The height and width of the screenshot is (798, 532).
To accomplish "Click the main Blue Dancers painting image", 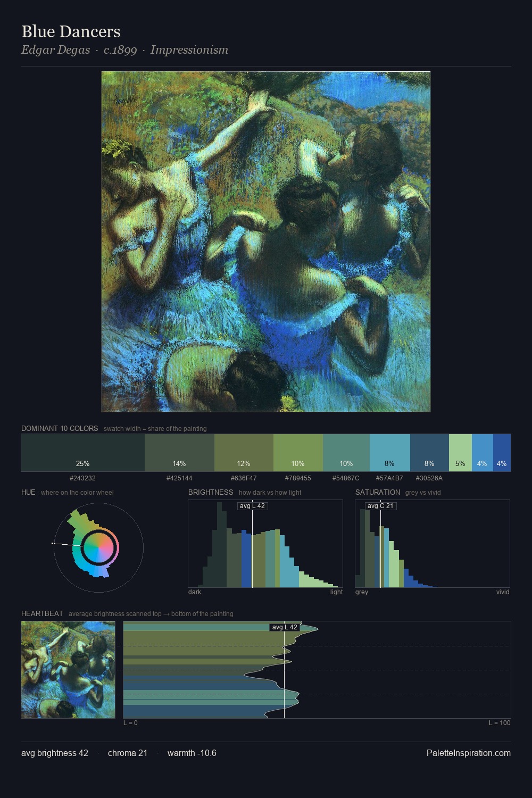I will coord(266,242).
